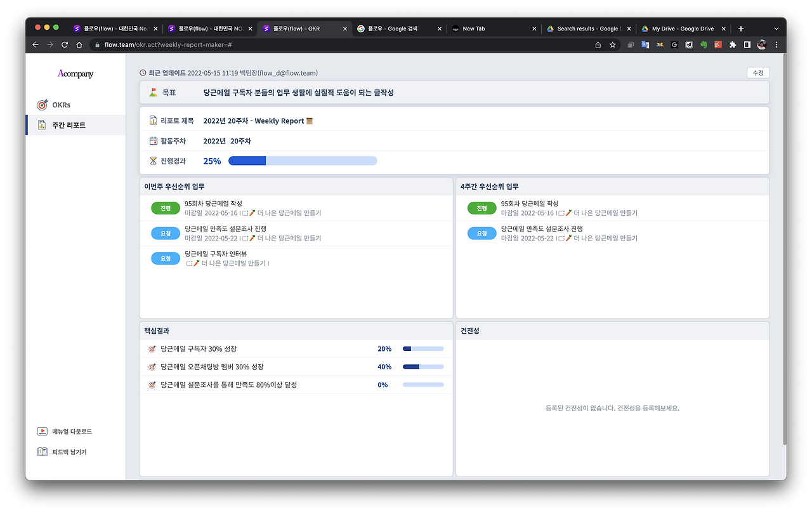Open the 피드백 남기기 link
The height and width of the screenshot is (514, 812).
[62, 452]
